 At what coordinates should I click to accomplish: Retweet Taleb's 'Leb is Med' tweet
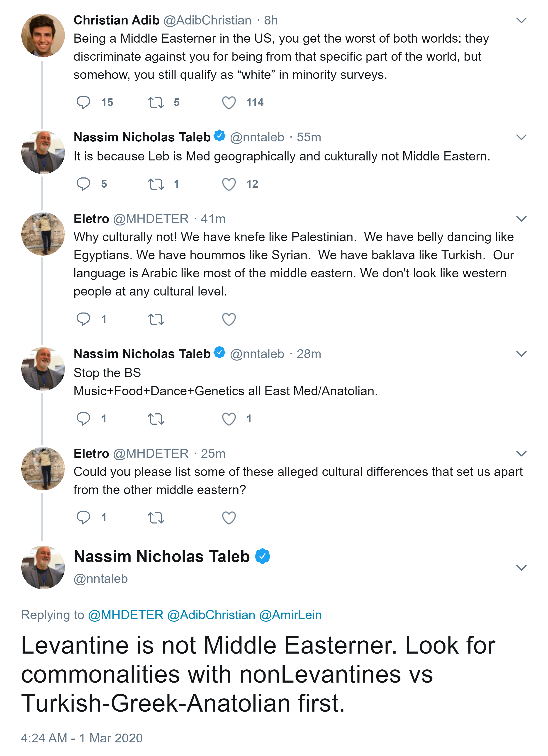pos(156,184)
